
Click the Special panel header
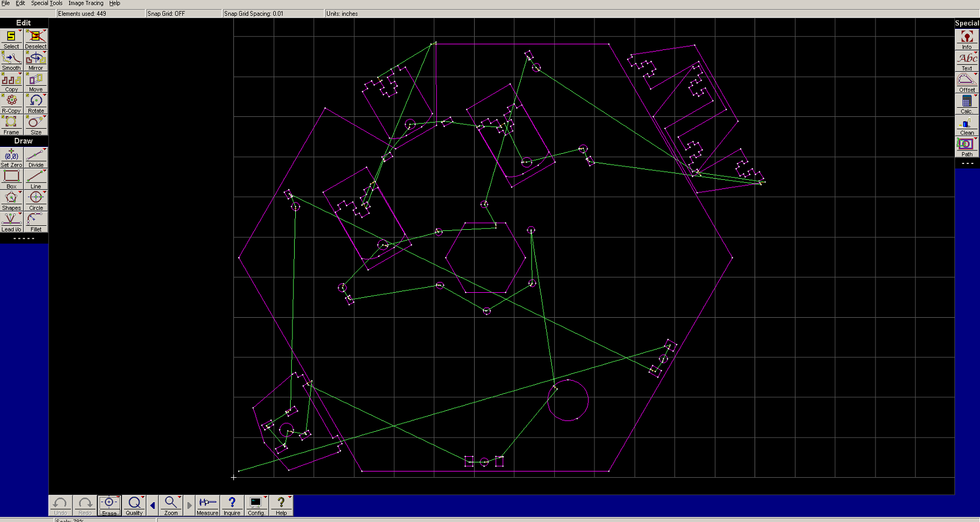967,23
